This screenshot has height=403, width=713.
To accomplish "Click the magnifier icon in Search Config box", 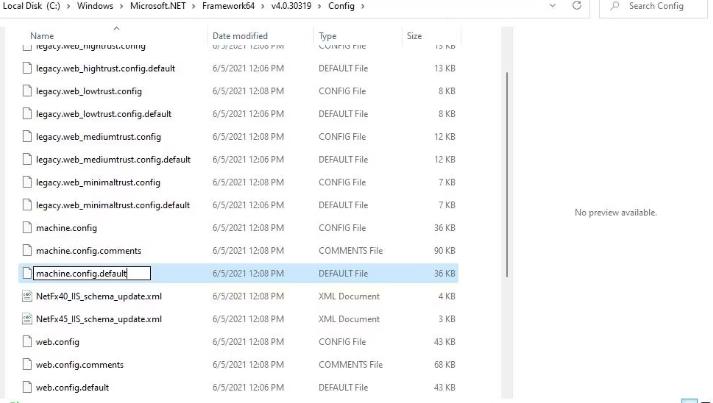I will 615,6.
